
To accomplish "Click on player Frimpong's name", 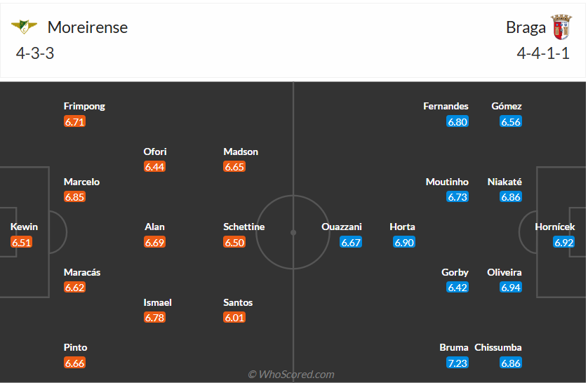I will (x=84, y=106).
